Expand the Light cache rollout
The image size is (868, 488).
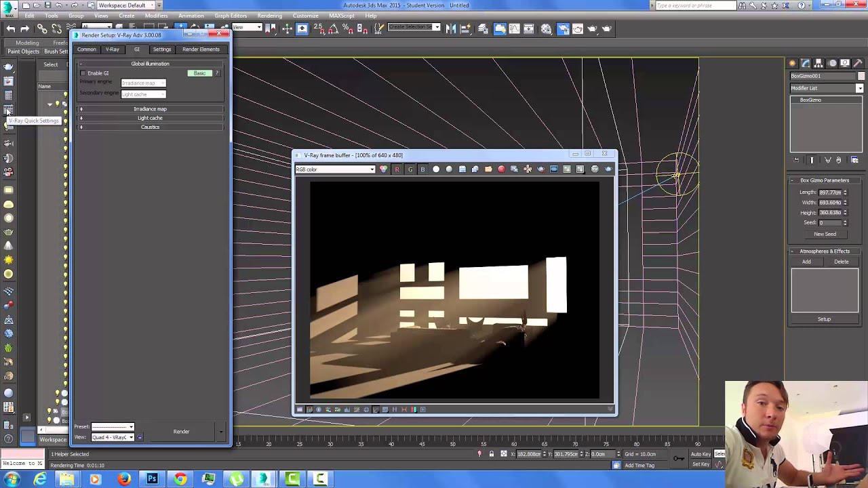tap(150, 118)
